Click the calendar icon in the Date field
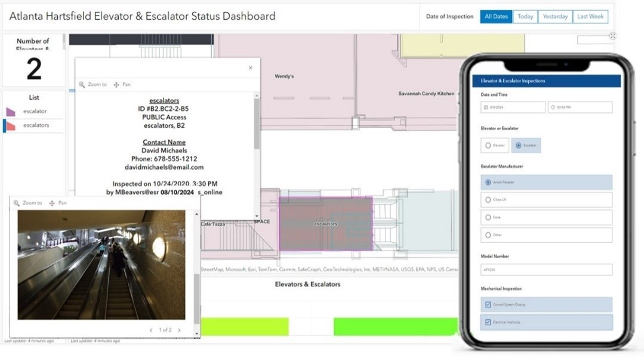 pyautogui.click(x=485, y=107)
